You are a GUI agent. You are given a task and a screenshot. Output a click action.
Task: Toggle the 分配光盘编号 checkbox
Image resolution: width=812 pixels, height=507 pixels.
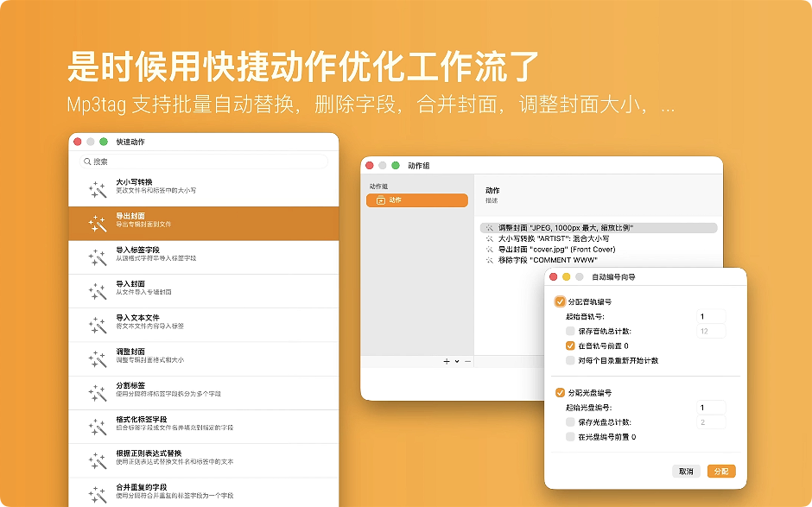click(560, 392)
